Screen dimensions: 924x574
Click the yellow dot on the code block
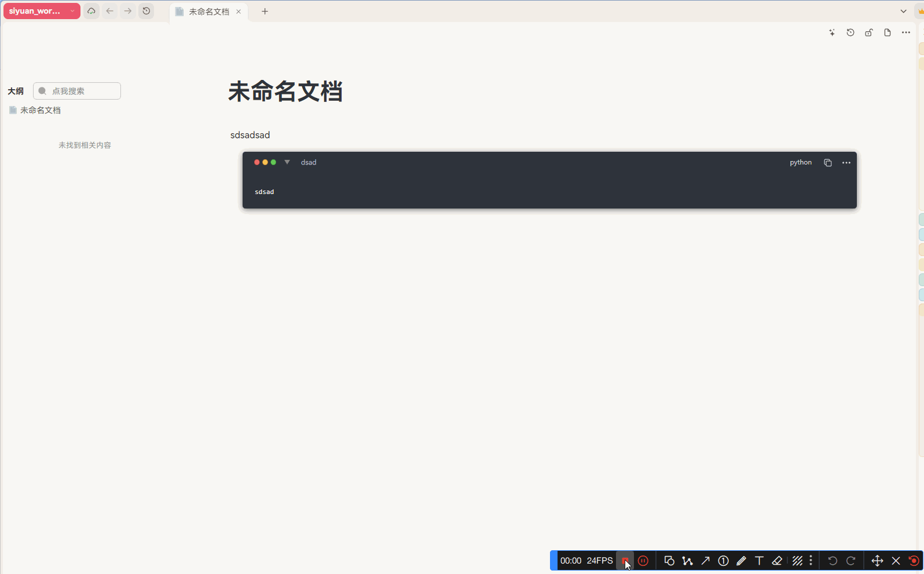(265, 162)
